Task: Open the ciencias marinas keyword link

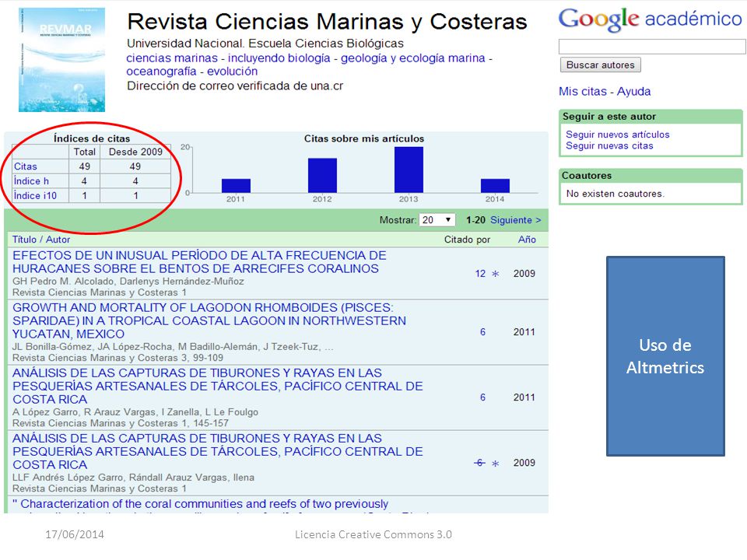Action: click(x=171, y=58)
